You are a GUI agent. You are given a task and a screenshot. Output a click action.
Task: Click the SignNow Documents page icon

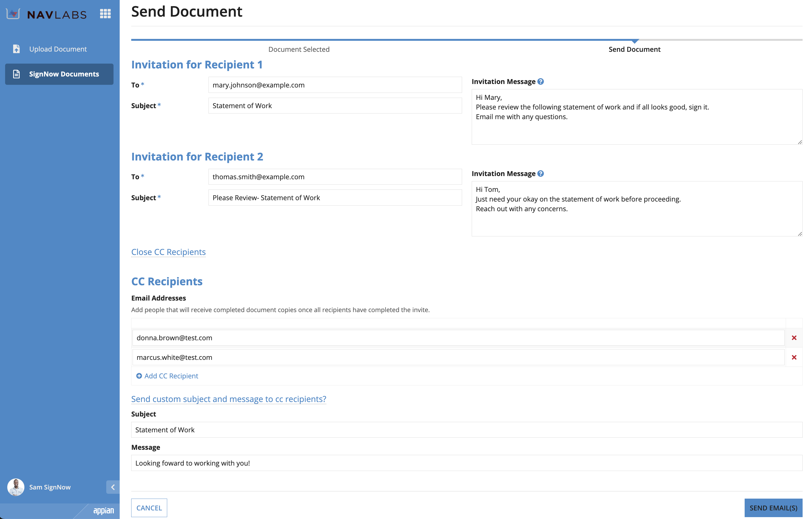[16, 74]
